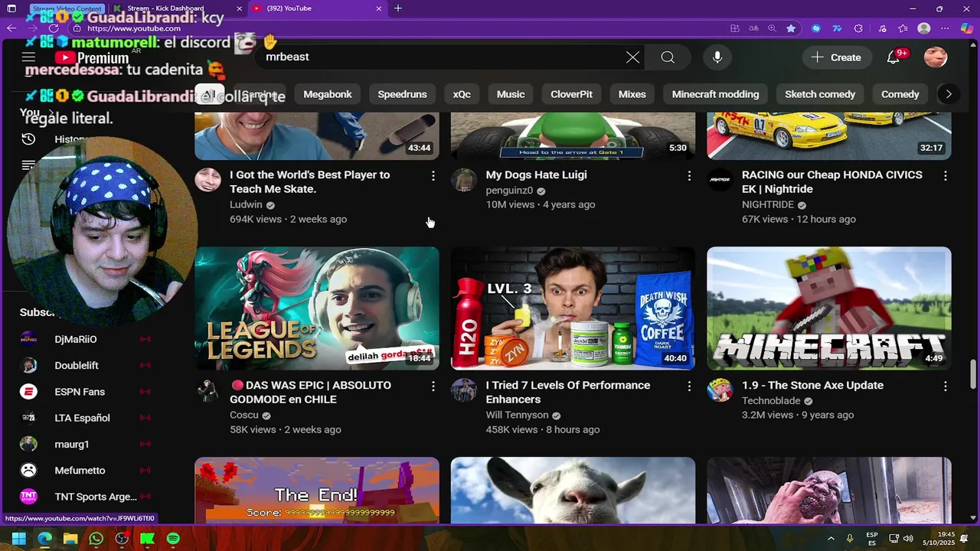Image resolution: width=980 pixels, height=551 pixels.
Task: Click the Create button
Action: pos(836,57)
